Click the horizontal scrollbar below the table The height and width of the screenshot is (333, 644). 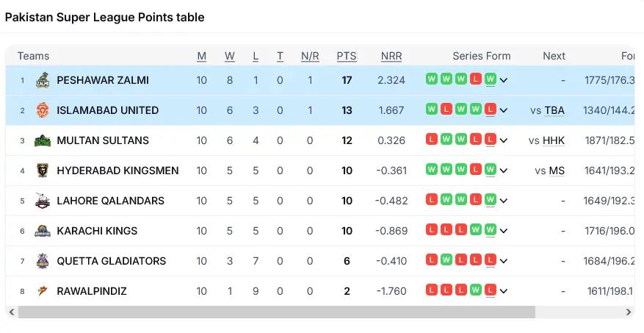coord(276,312)
